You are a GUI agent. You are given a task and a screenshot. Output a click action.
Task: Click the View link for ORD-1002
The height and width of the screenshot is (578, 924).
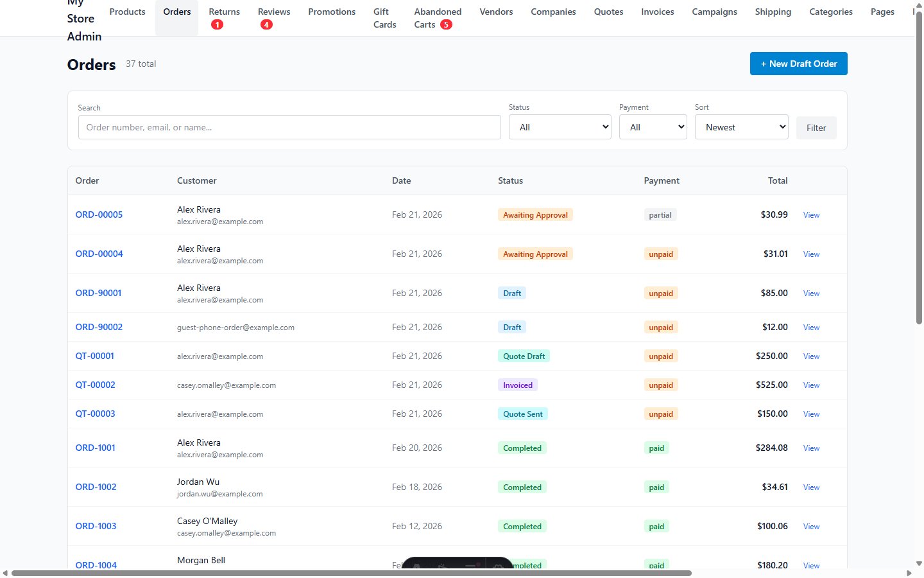tap(810, 487)
